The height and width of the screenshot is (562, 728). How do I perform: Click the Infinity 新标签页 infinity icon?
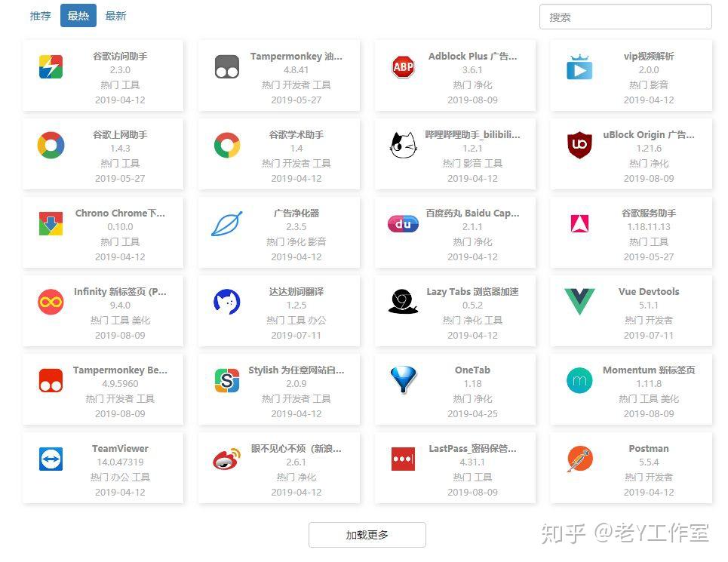pyautogui.click(x=51, y=302)
